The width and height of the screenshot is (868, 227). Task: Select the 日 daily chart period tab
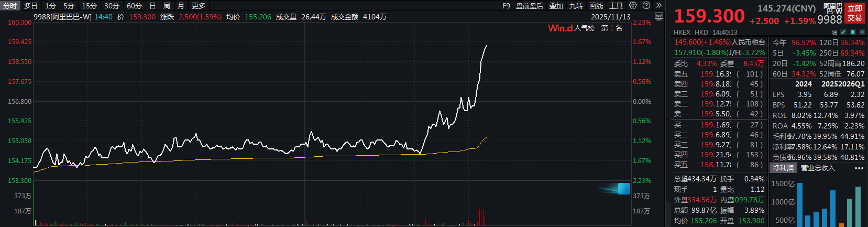click(152, 6)
